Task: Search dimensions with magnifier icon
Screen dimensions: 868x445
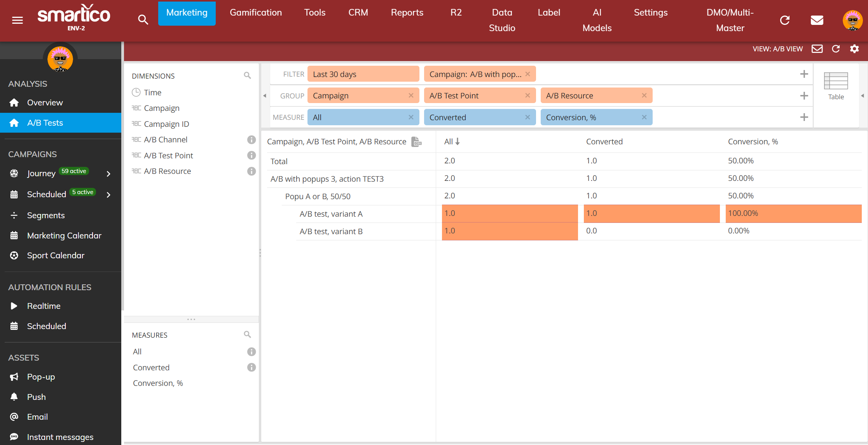Action: coord(247,75)
